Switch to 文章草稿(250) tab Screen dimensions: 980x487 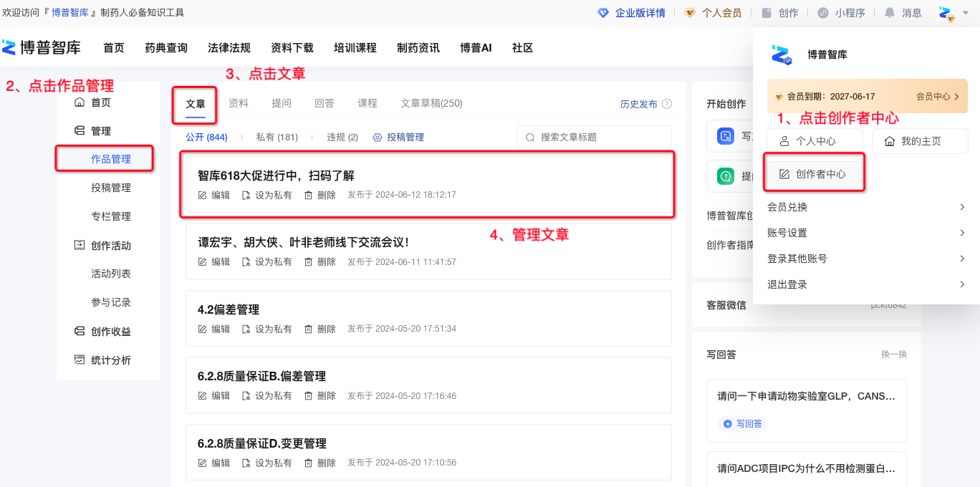pyautogui.click(x=431, y=104)
